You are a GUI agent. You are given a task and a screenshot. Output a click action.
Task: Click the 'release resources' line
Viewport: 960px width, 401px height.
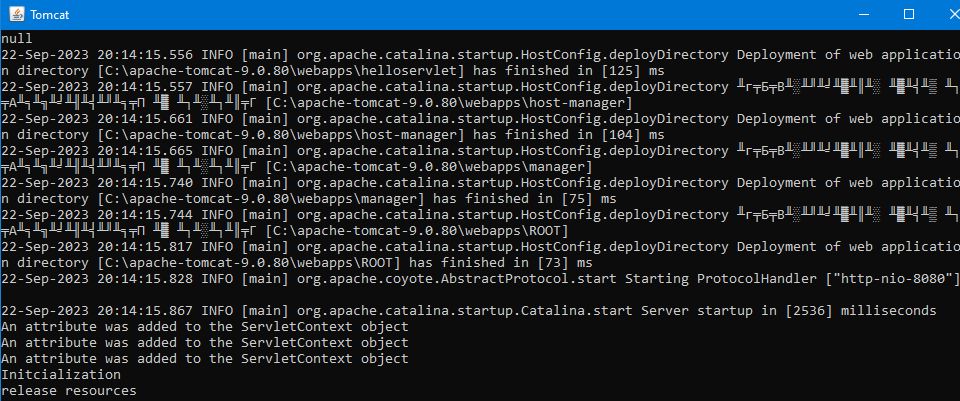[69, 391]
